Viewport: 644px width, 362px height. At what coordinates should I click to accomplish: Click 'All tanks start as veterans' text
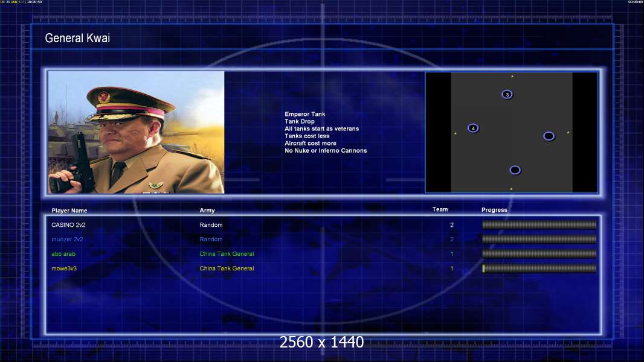(321, 129)
